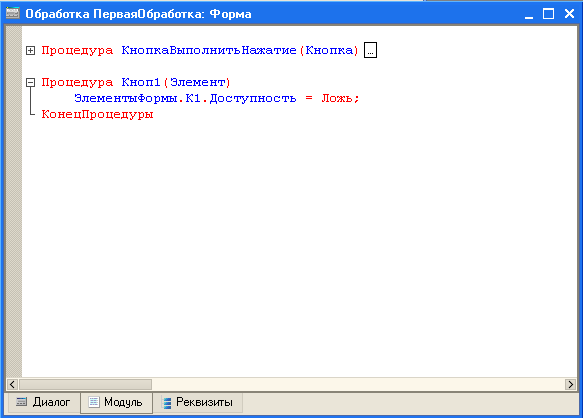Switch to the Диалог tab
Viewport: 583px width, 418px height.
tap(43, 402)
